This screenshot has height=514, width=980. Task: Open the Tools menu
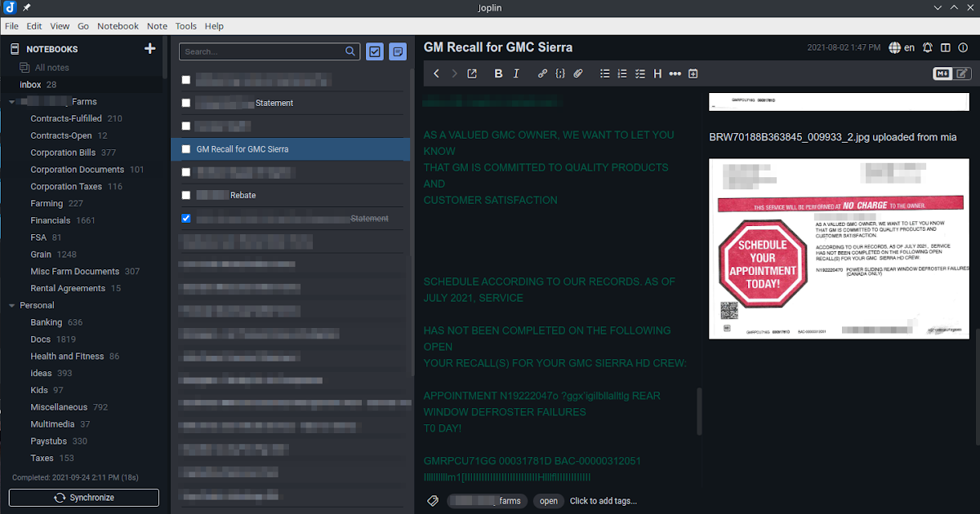[x=186, y=26]
